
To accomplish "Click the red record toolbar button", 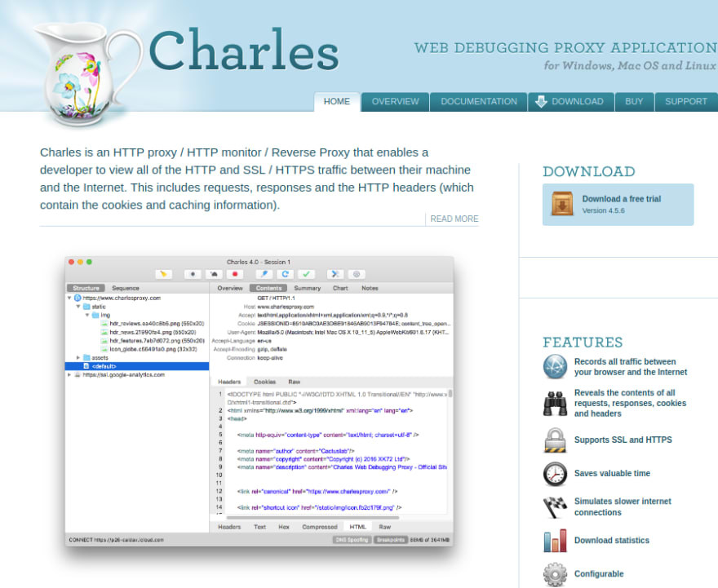I will click(235, 274).
